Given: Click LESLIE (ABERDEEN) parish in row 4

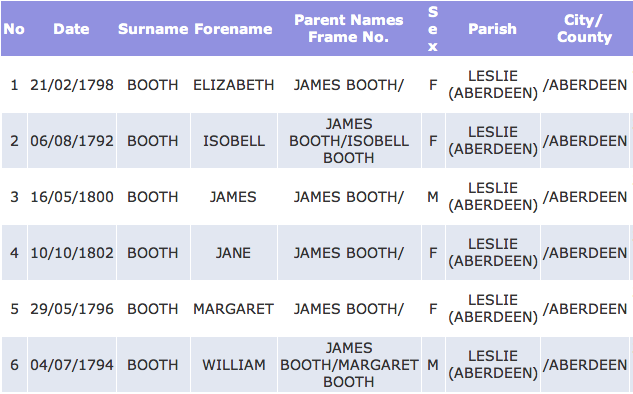Looking at the screenshot, I should 493,253.
